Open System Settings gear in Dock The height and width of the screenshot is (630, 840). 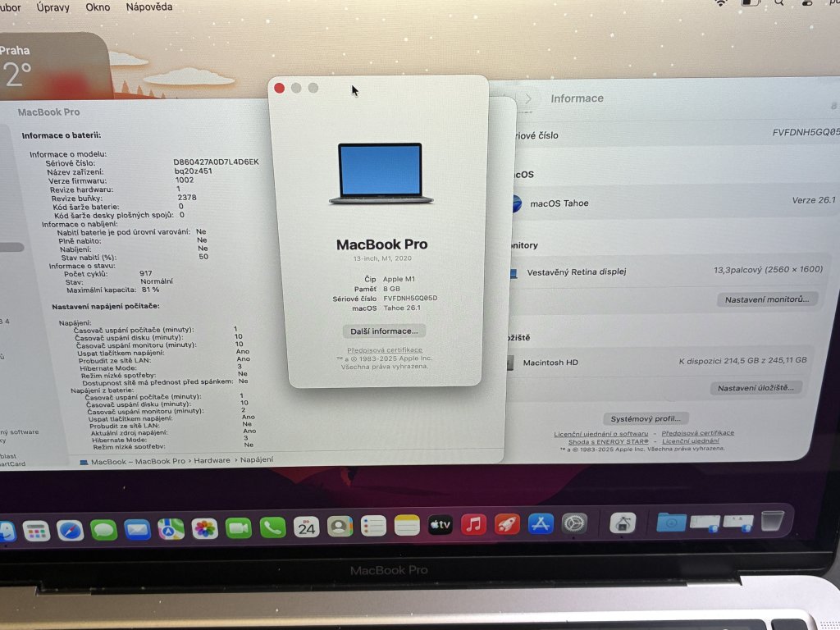tap(574, 523)
